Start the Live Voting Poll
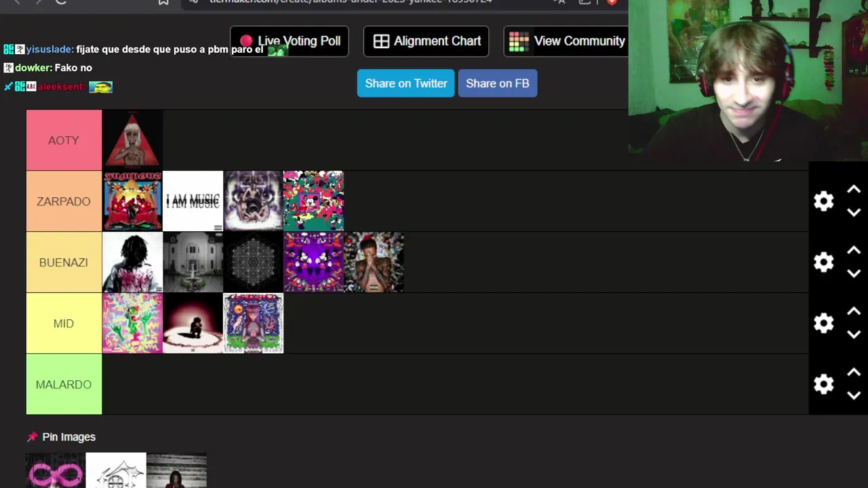The width and height of the screenshot is (868, 488). tap(290, 41)
